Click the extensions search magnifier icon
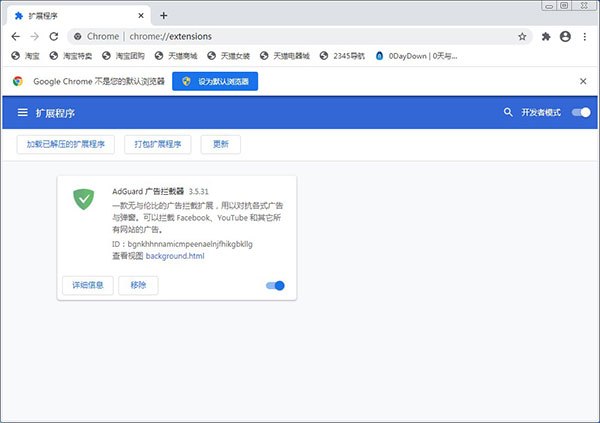The height and width of the screenshot is (423, 600). [508, 112]
